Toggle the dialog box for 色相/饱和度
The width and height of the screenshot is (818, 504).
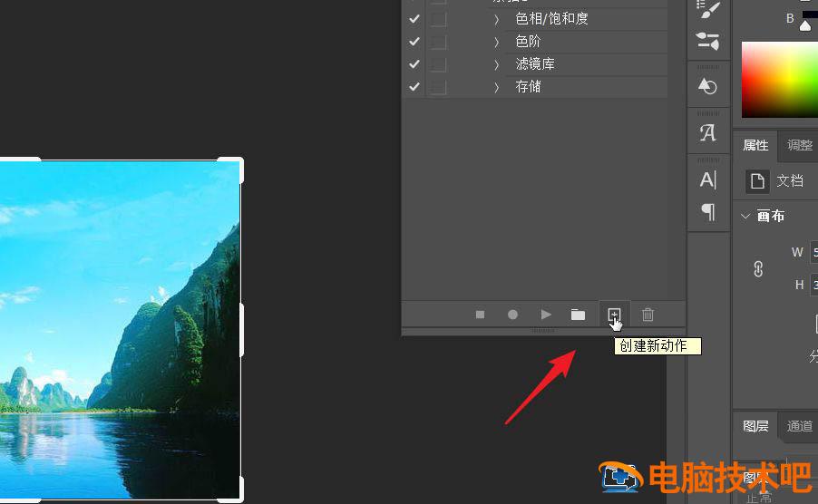[438, 19]
